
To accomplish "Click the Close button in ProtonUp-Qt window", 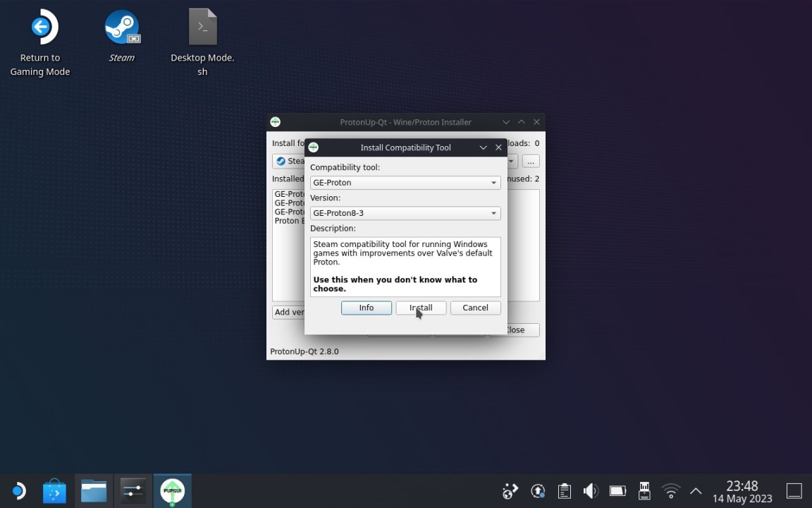I will click(x=524, y=330).
